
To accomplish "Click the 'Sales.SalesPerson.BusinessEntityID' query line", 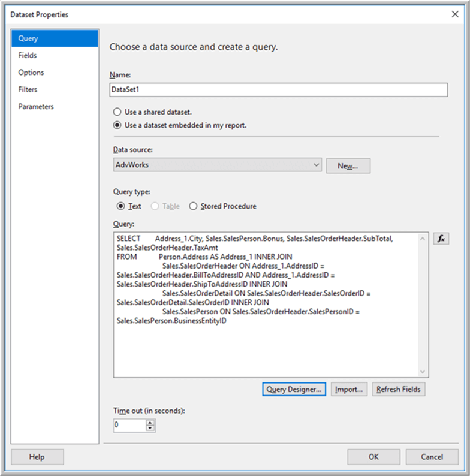I will click(x=171, y=321).
